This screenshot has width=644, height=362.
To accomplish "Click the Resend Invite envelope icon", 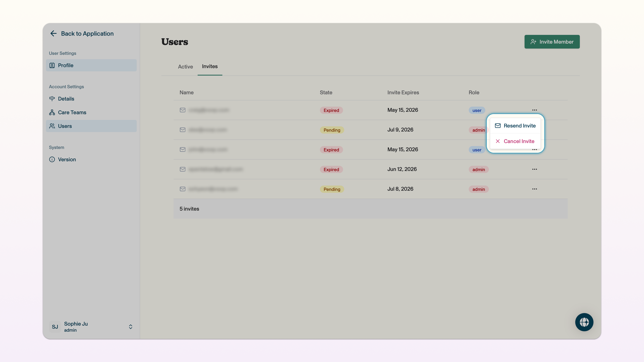I will tap(498, 126).
